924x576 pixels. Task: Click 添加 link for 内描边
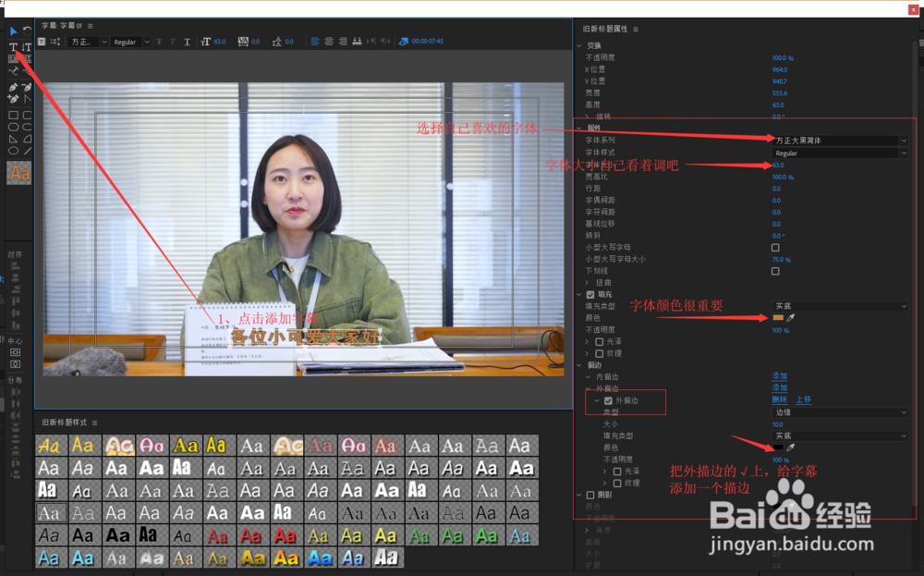point(780,375)
